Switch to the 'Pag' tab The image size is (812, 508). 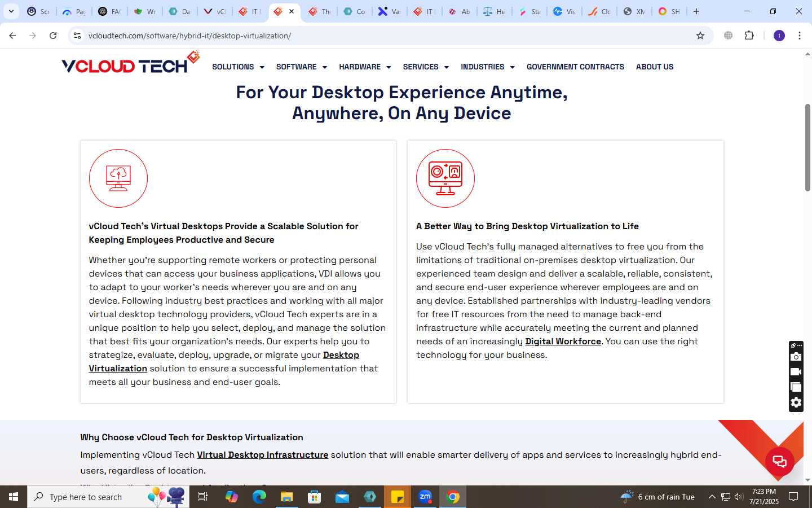pyautogui.click(x=74, y=11)
